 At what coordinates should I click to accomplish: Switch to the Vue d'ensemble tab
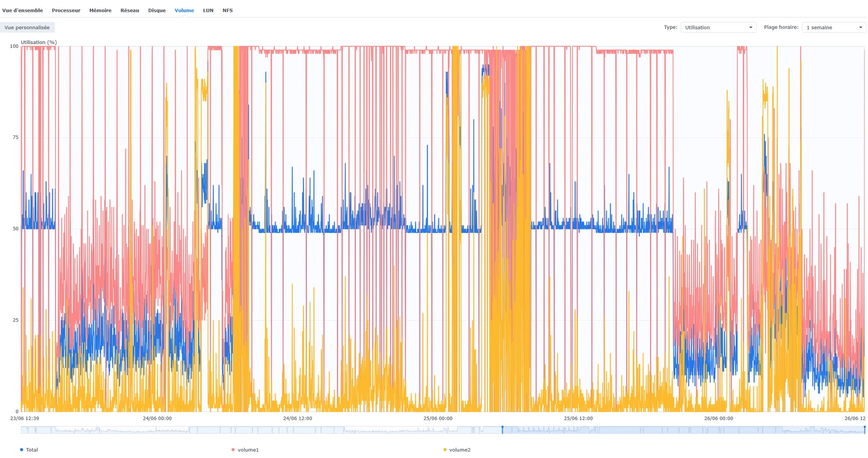click(x=23, y=10)
